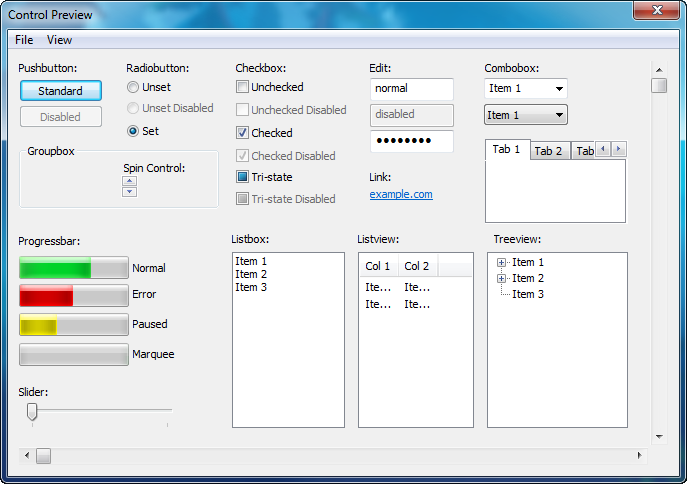The image size is (687, 484).
Task: Click the tab strip left scroll arrow
Action: click(x=603, y=149)
